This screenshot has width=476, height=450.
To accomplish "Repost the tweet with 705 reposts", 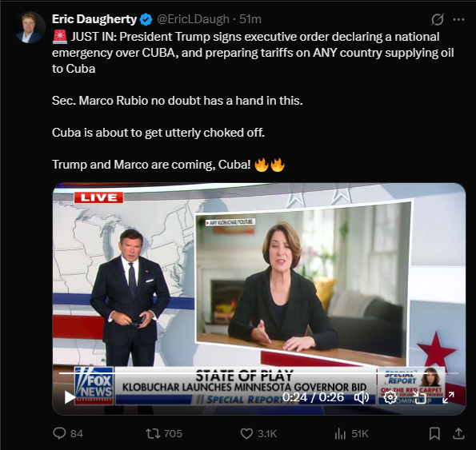I will 164,433.
